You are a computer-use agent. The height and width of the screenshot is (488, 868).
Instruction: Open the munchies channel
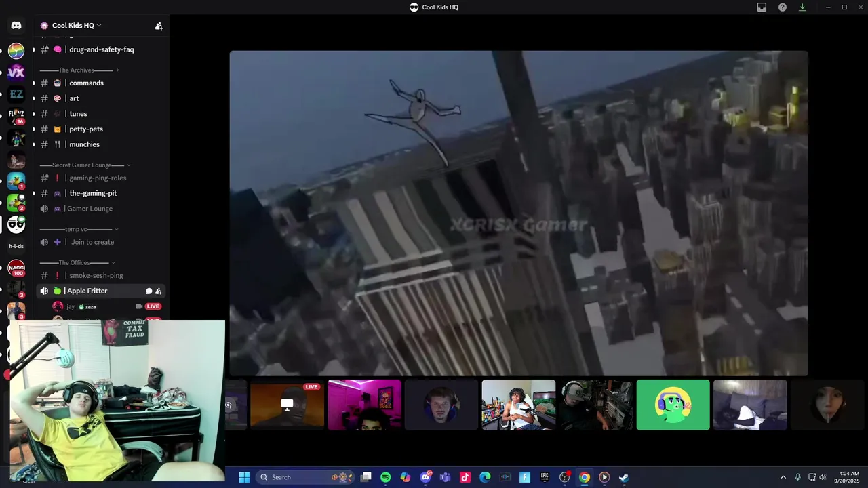tap(101, 144)
